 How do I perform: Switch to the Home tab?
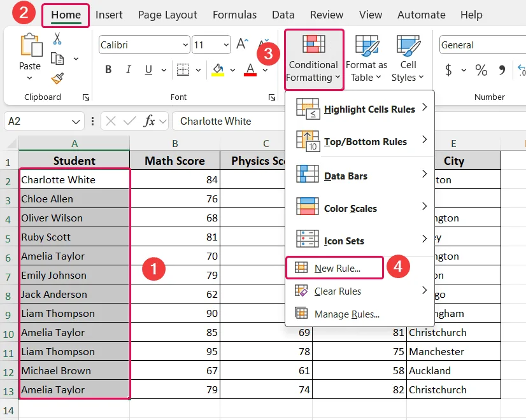66,15
